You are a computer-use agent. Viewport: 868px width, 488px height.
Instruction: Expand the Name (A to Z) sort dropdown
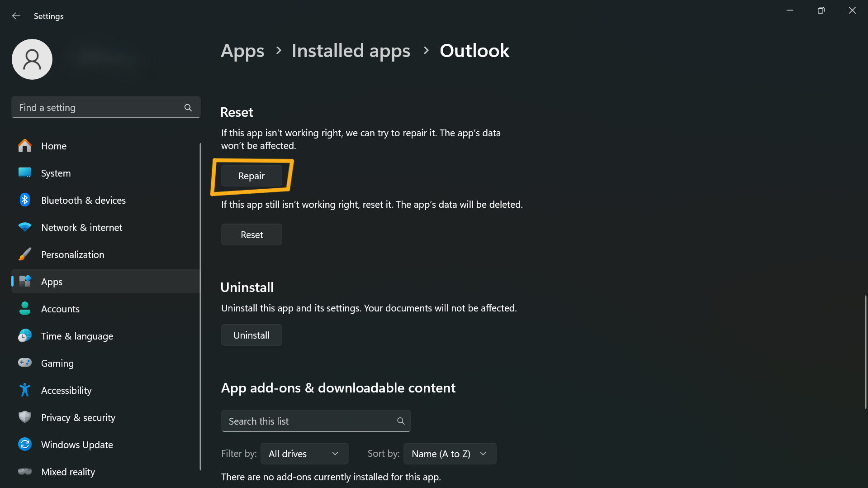pos(450,454)
